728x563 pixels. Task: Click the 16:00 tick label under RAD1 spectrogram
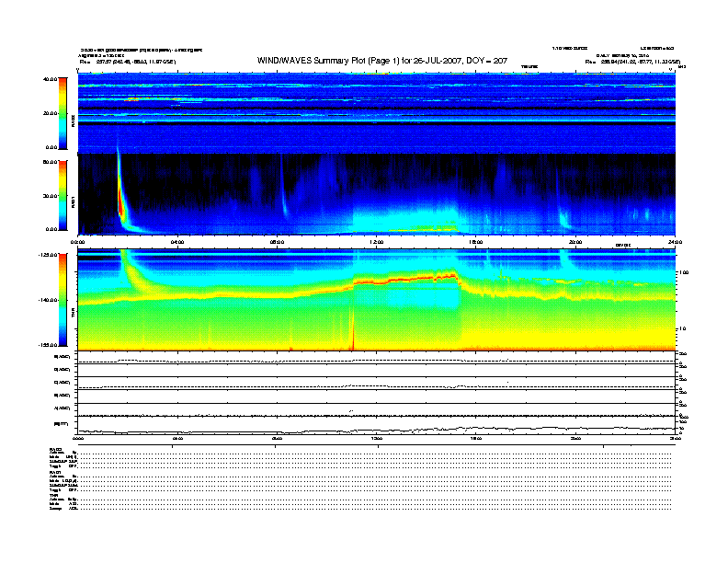point(476,242)
